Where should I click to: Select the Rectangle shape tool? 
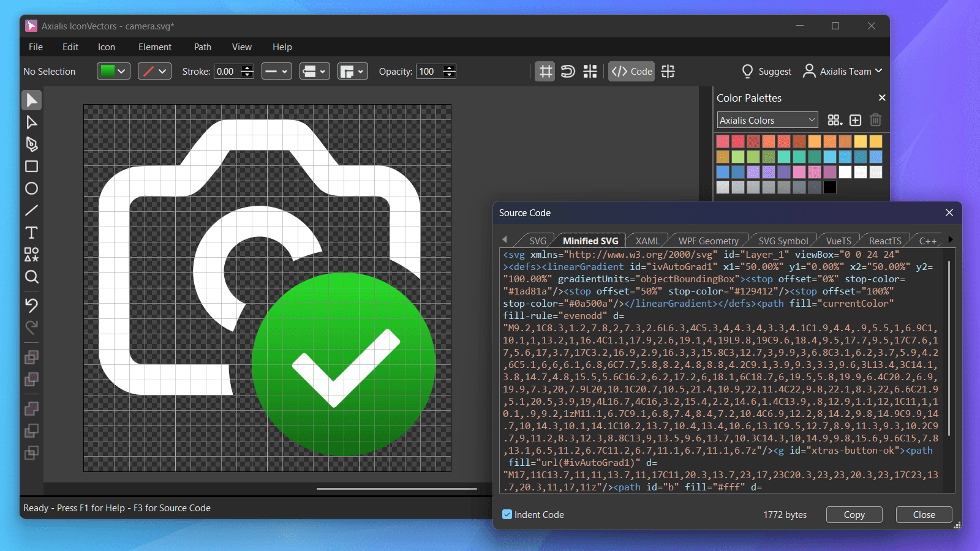pyautogui.click(x=32, y=167)
